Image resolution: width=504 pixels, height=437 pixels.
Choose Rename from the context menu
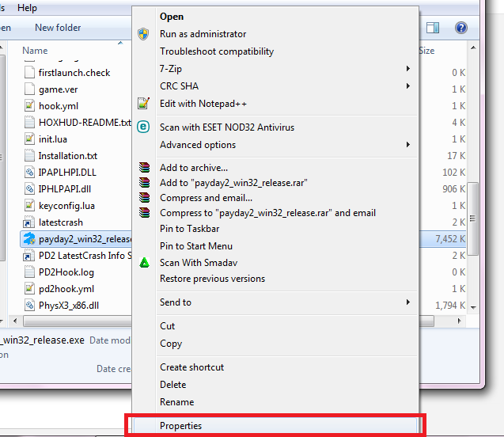coord(176,402)
